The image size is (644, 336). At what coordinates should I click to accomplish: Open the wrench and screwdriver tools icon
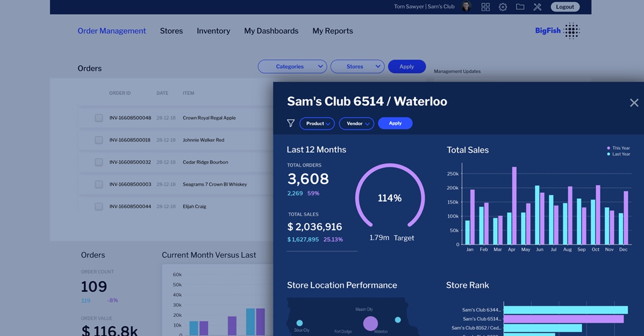coord(537,7)
